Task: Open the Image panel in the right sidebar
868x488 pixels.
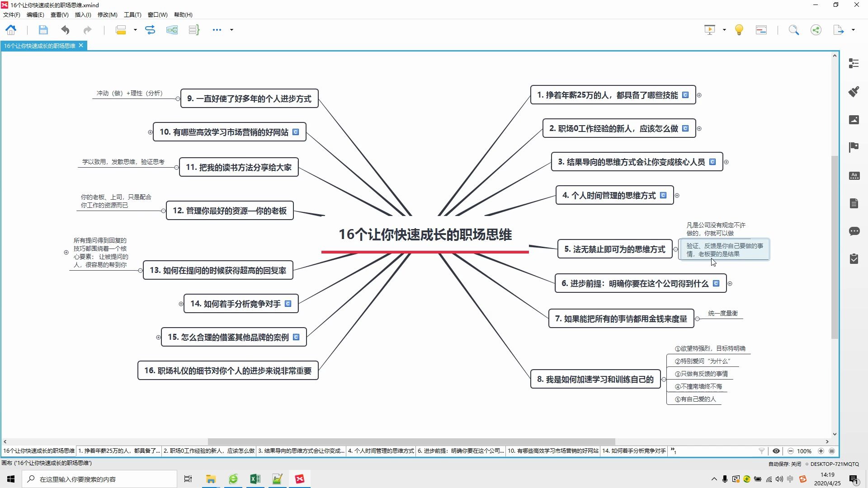Action: [854, 119]
